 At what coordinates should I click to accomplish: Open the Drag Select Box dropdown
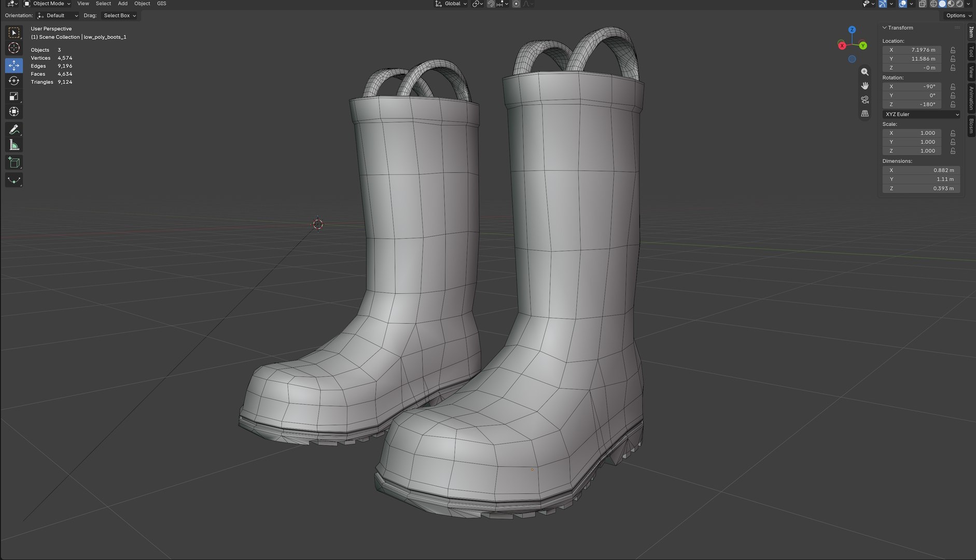coord(119,16)
